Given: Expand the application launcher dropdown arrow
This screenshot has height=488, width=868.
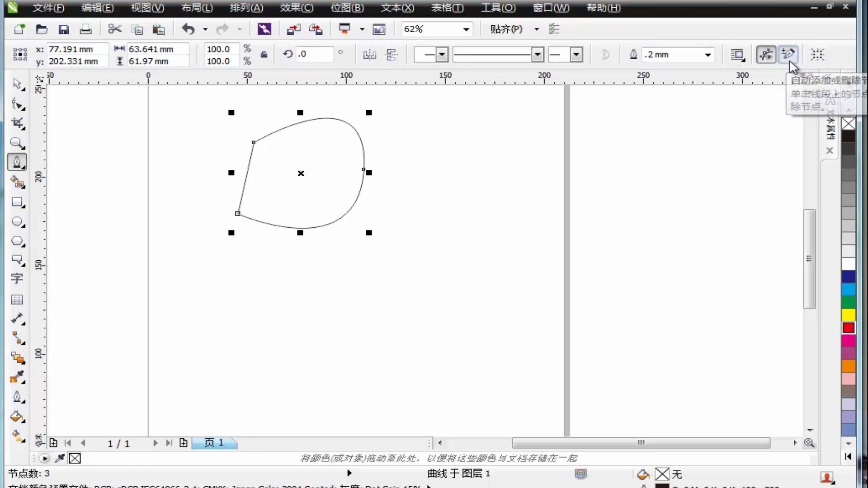Looking at the screenshot, I should (x=362, y=29).
